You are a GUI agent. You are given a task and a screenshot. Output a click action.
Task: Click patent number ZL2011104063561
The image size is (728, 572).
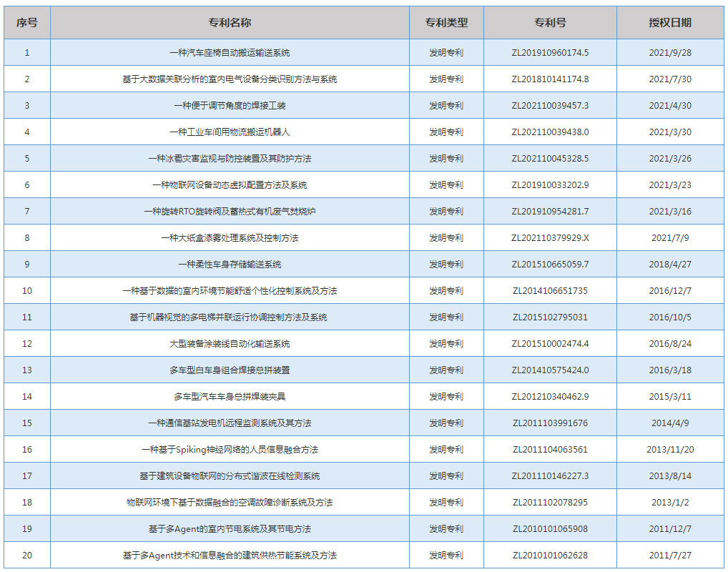click(x=550, y=450)
